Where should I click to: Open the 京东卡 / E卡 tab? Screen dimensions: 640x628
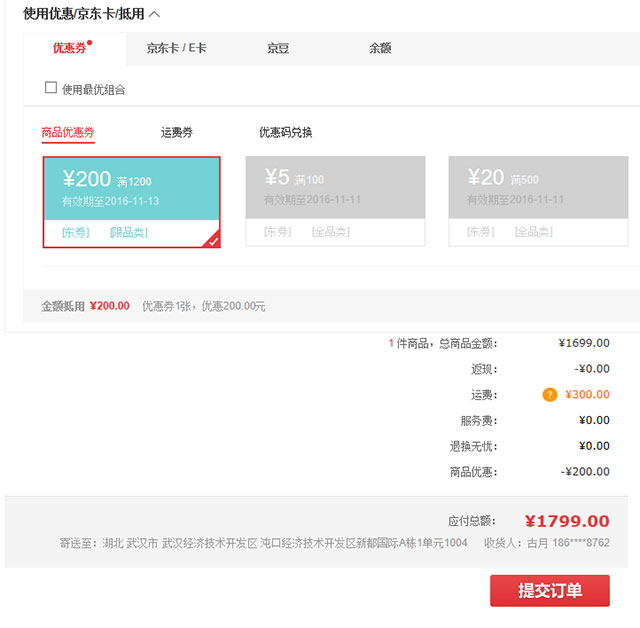click(x=176, y=48)
